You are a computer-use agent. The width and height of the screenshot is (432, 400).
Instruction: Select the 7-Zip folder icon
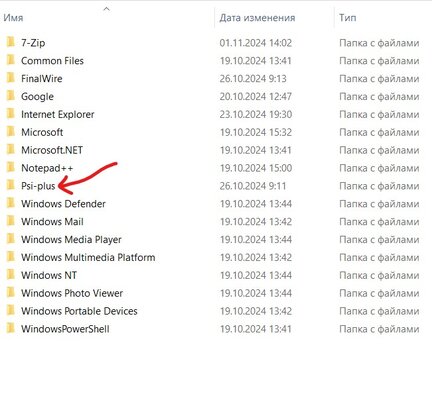11,42
